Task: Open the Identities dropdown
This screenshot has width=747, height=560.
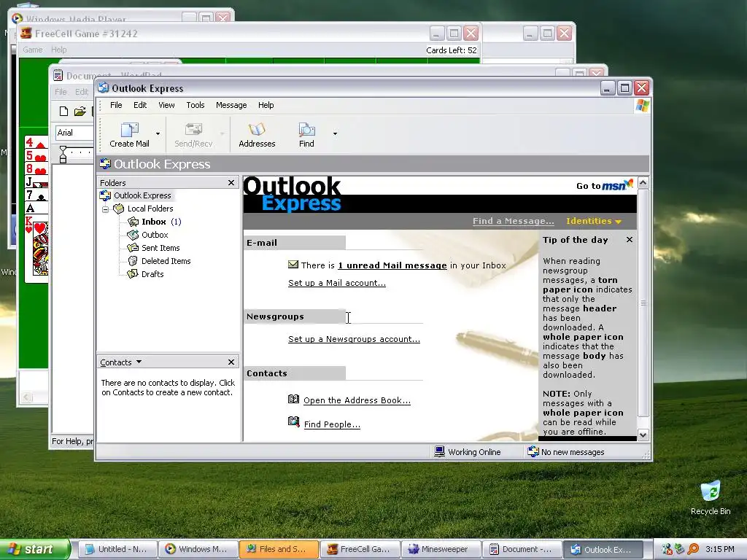Action: pos(594,221)
